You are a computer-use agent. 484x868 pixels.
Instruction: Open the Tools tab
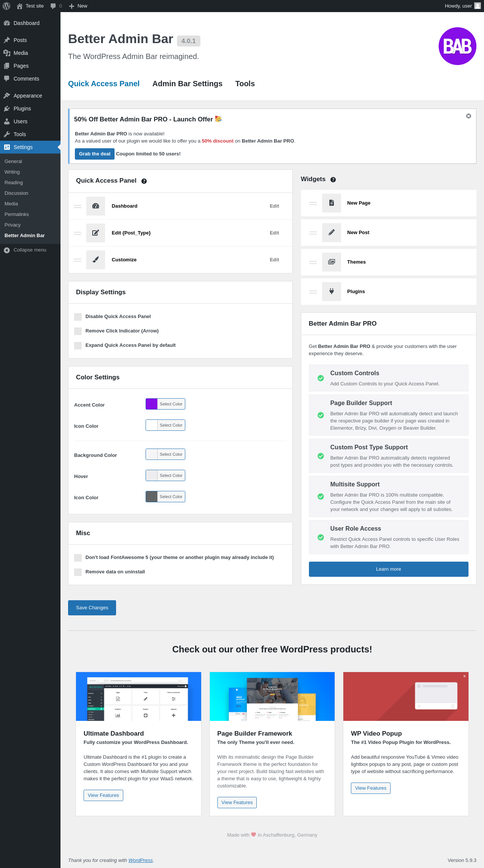[245, 84]
